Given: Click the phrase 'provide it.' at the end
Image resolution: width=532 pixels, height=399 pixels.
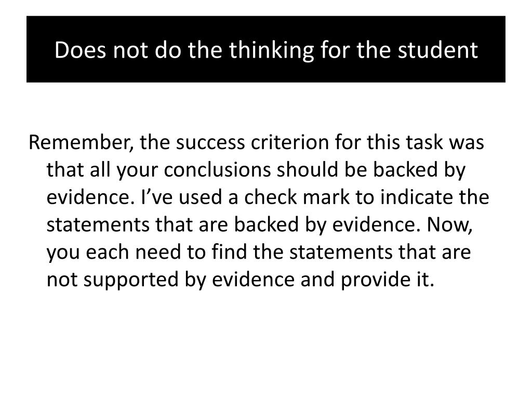Looking at the screenshot, I should point(388,280).
